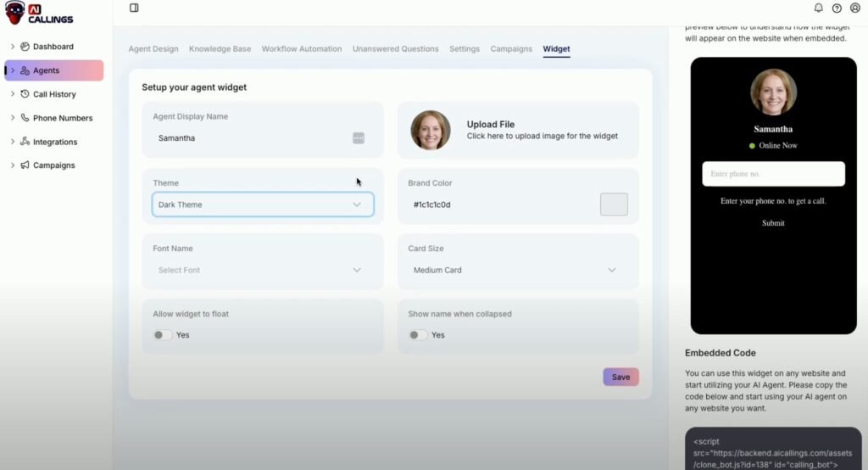Toggle Show name when collapsed switch
Viewport: 868px width, 470px height.
pos(418,335)
